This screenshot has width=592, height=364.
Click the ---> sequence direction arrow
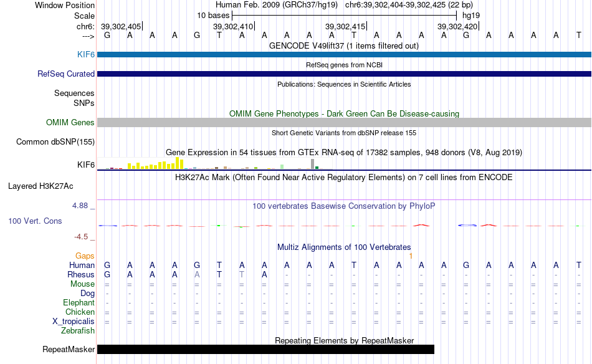coord(88,36)
